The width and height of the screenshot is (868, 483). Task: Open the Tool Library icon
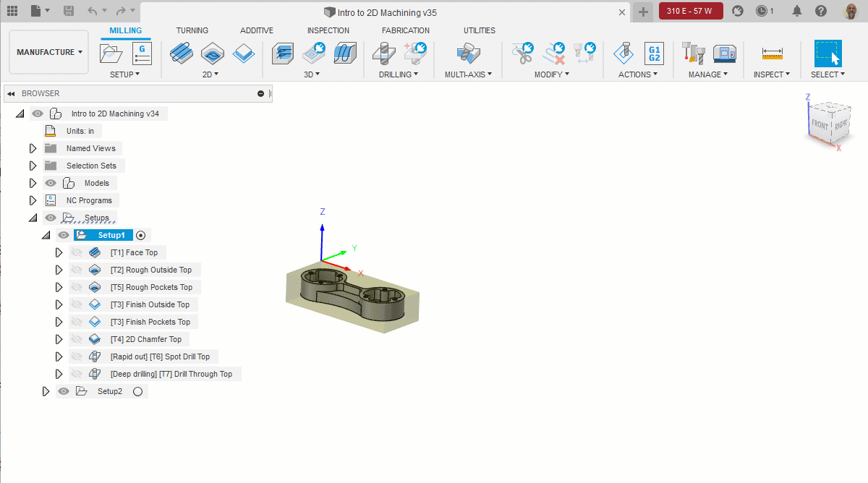[x=694, y=54]
